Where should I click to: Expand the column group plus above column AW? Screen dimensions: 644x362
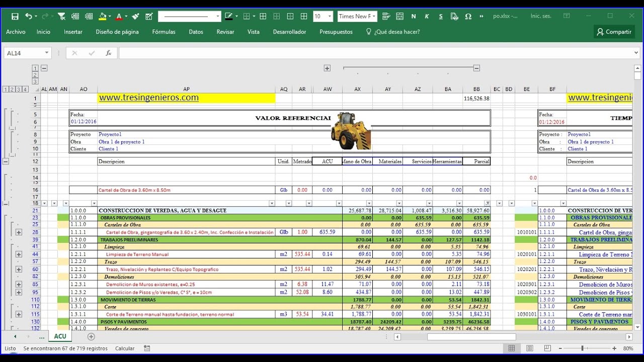pyautogui.click(x=327, y=68)
